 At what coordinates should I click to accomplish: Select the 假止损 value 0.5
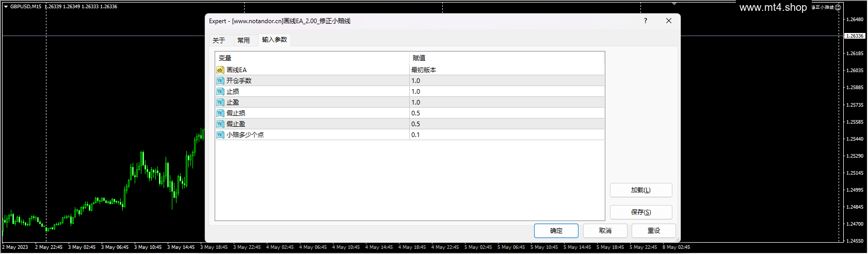click(x=507, y=113)
